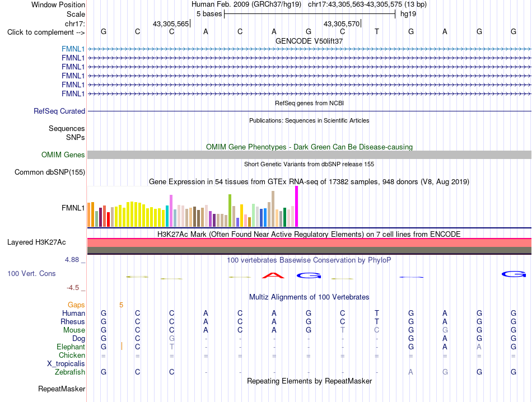Click the orange 5 in the Gaps row
The height and width of the screenshot is (402, 532).
point(121,305)
